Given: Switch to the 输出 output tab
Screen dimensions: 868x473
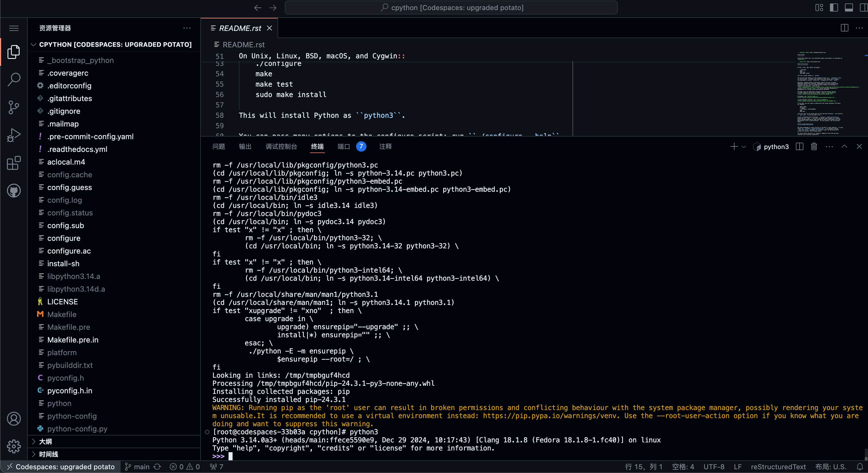Looking at the screenshot, I should [245, 147].
